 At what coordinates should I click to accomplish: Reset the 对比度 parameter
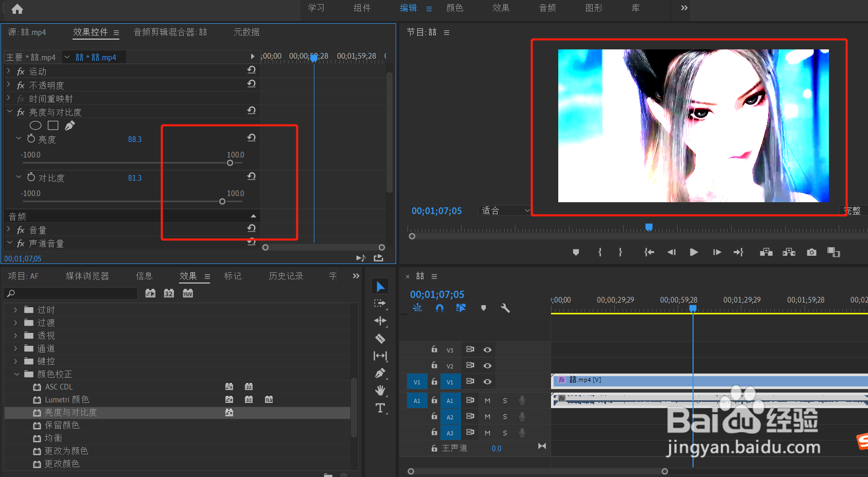pyautogui.click(x=252, y=176)
